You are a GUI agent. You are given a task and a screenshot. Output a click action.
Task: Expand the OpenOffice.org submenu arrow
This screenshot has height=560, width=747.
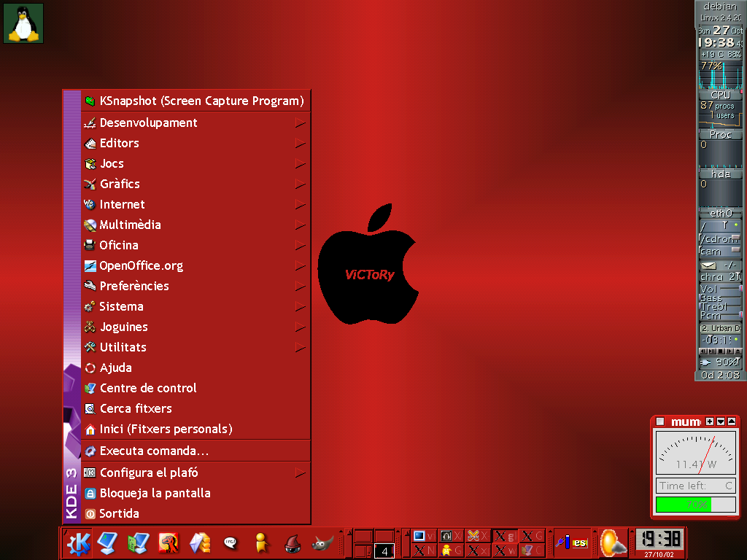(x=300, y=265)
